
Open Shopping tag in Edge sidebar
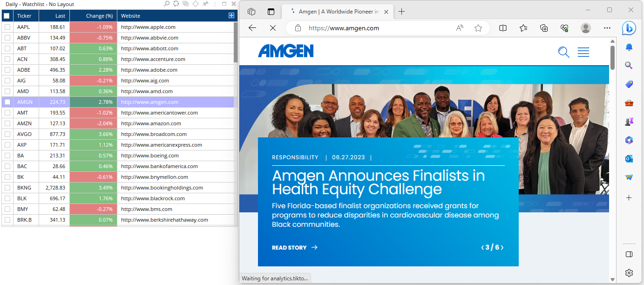[629, 84]
